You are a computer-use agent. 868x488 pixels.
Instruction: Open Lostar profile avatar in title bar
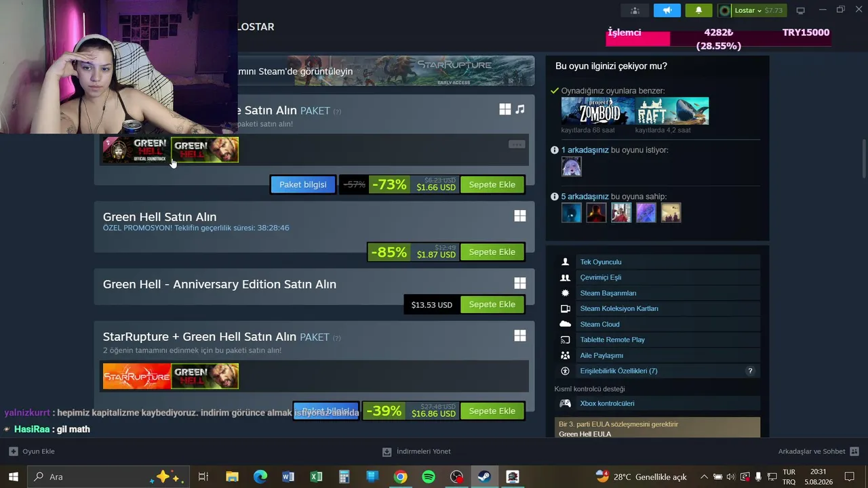pyautogui.click(x=725, y=10)
